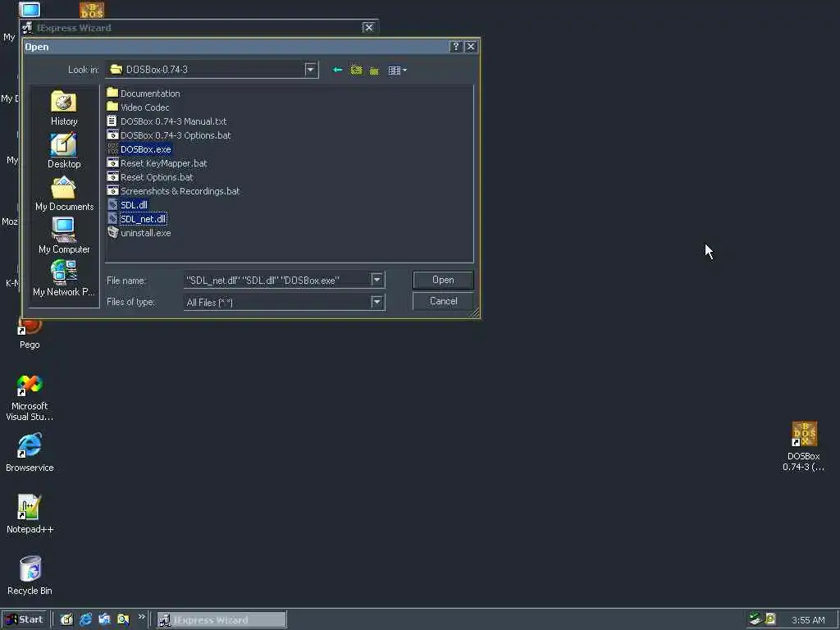Expand the File name history dropdown
This screenshot has width=840, height=630.
377,280
